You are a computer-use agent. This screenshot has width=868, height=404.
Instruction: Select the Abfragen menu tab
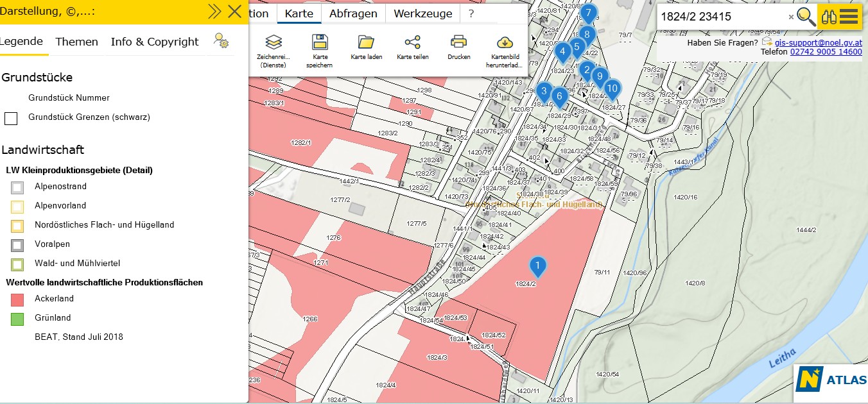pos(354,13)
